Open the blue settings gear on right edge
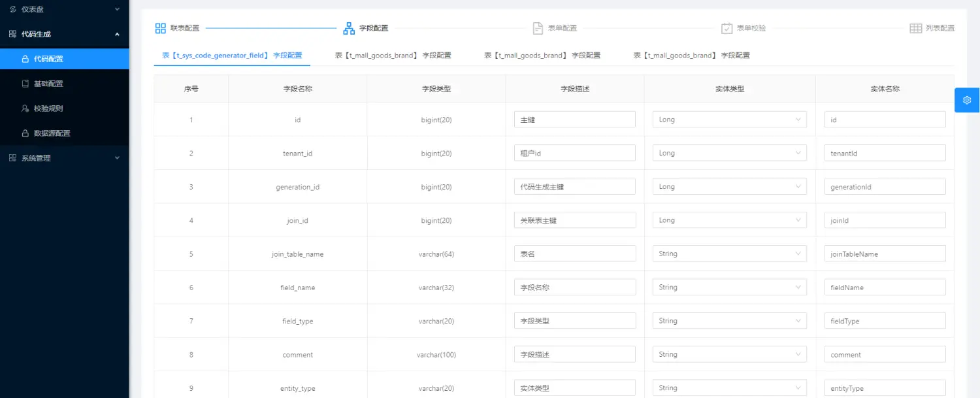The image size is (980, 398). point(967,100)
